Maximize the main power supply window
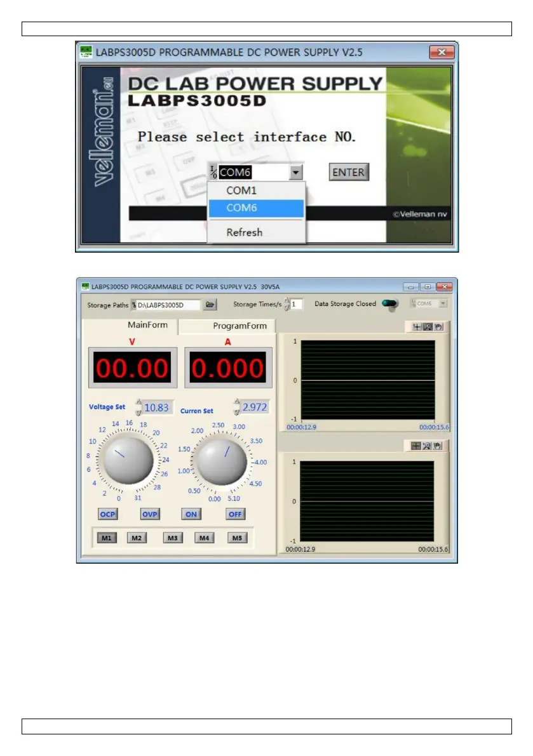The image size is (533, 756). (428, 287)
